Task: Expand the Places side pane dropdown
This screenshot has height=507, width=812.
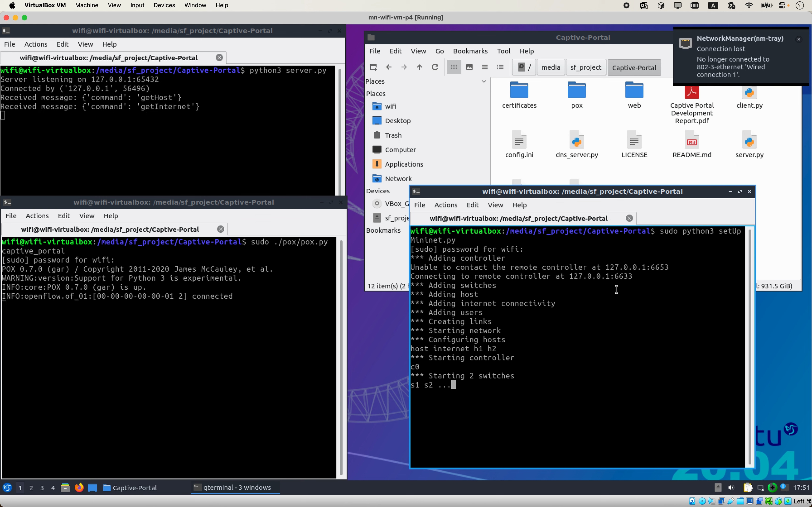Action: 484,81
